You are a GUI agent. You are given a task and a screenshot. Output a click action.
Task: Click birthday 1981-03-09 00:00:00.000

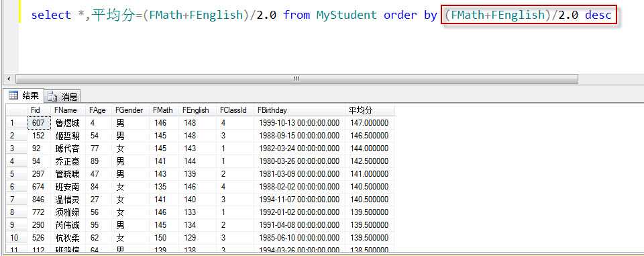[300, 173]
